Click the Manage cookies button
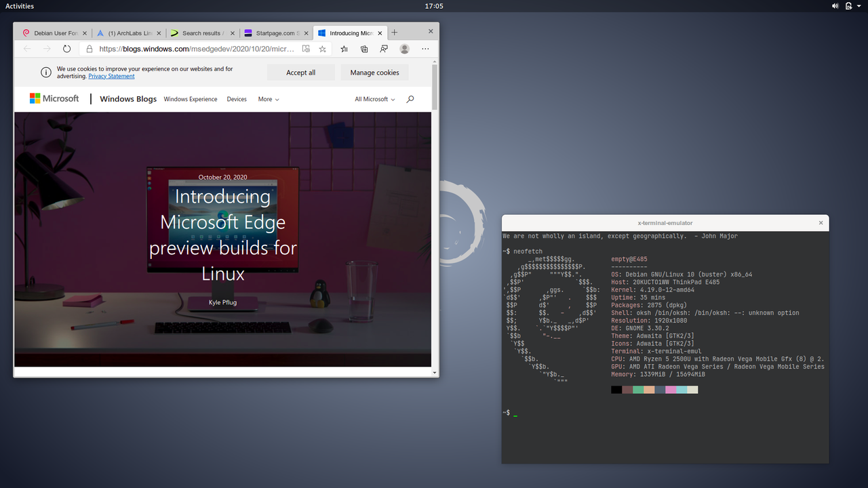 click(x=374, y=73)
